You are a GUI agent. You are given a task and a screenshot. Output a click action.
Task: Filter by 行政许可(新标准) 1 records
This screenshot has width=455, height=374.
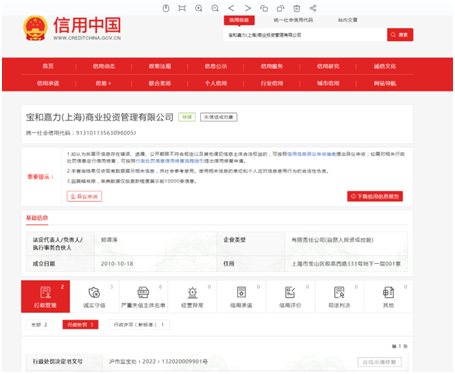tap(139, 325)
